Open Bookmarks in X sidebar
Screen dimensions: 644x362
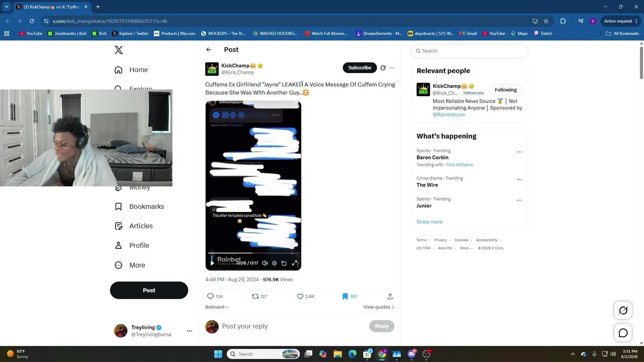(139, 207)
